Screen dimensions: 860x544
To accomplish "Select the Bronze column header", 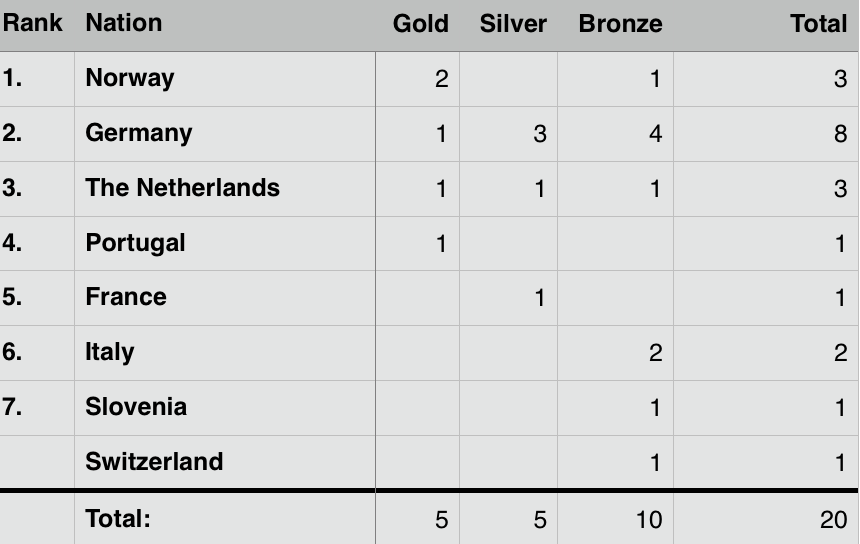I will pyautogui.click(x=615, y=24).
